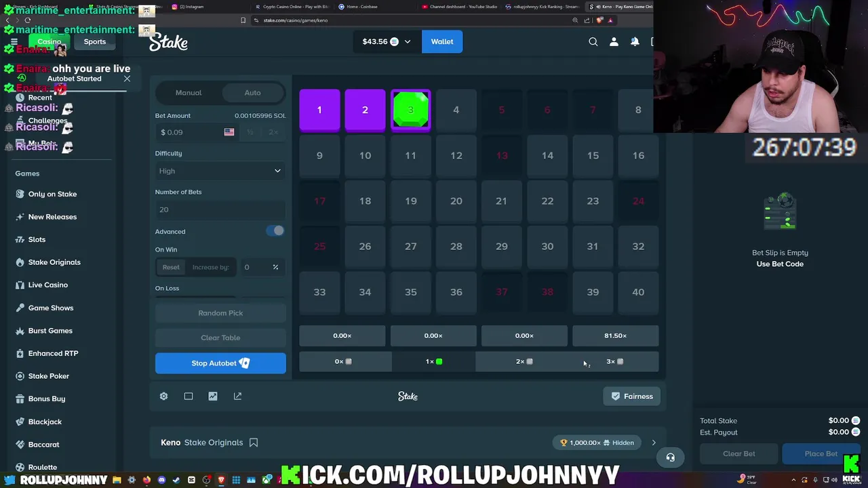This screenshot has height=488, width=868.
Task: Click the 81.50× payout multiplier cell
Action: point(615,335)
